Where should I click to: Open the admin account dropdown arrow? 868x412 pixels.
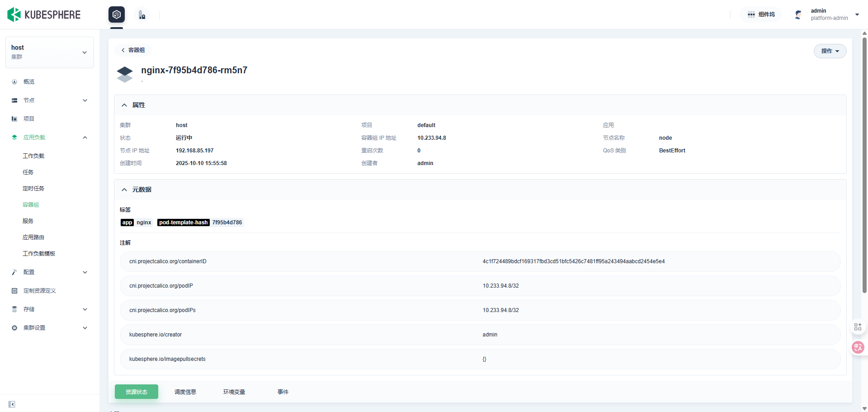click(x=857, y=14)
